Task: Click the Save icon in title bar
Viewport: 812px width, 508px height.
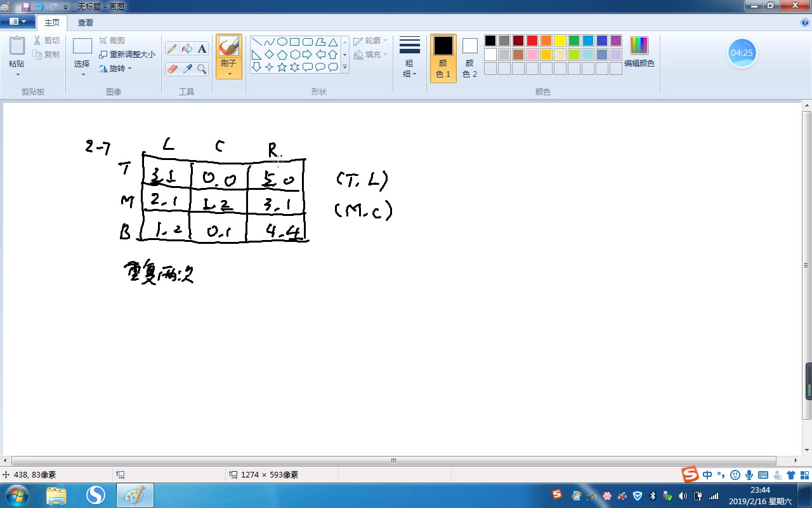Action: tap(26, 6)
